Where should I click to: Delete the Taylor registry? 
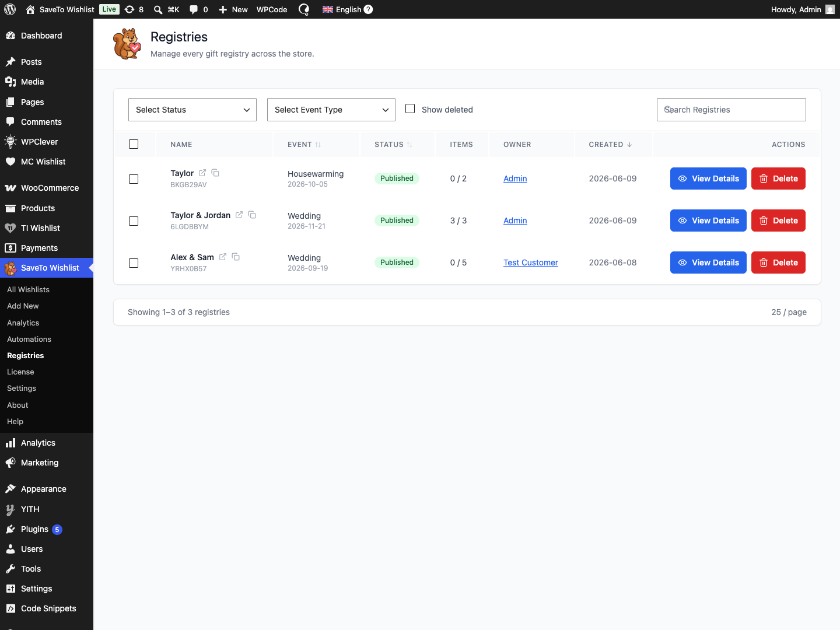pyautogui.click(x=778, y=178)
